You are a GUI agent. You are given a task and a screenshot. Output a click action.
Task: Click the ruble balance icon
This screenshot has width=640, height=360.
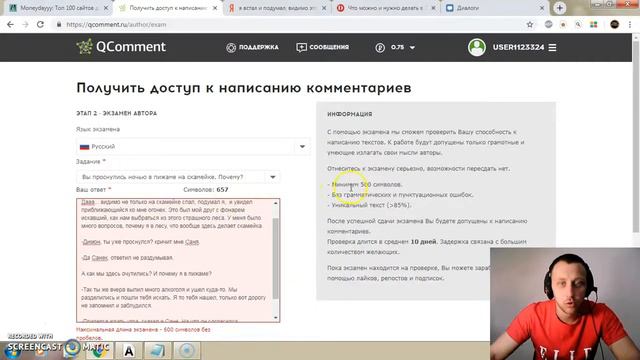click(x=380, y=48)
